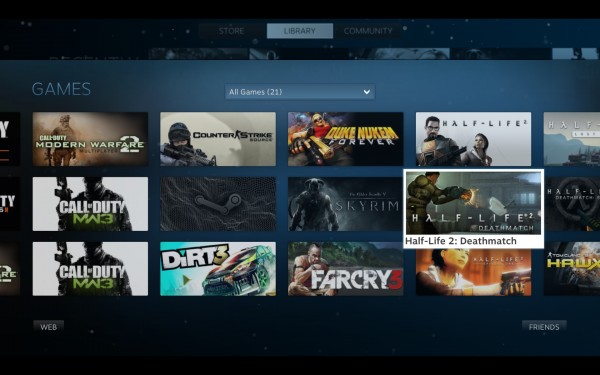The height and width of the screenshot is (375, 600).
Task: Open the highlighted Half-Life 2: Deathmatch tile
Action: pos(474,209)
